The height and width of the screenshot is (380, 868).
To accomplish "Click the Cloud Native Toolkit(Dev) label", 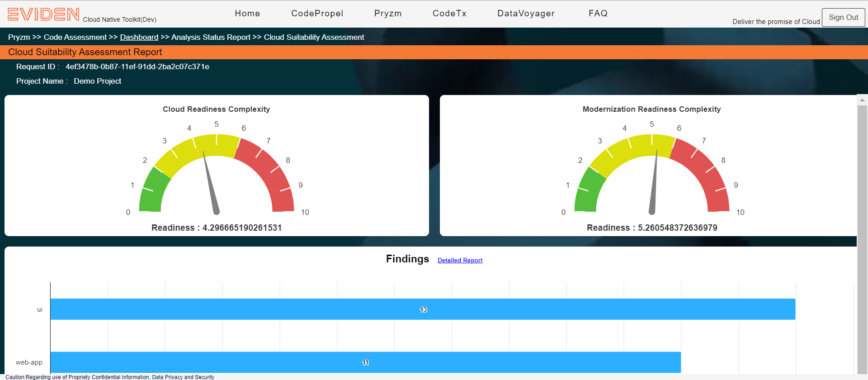I will coord(120,19).
